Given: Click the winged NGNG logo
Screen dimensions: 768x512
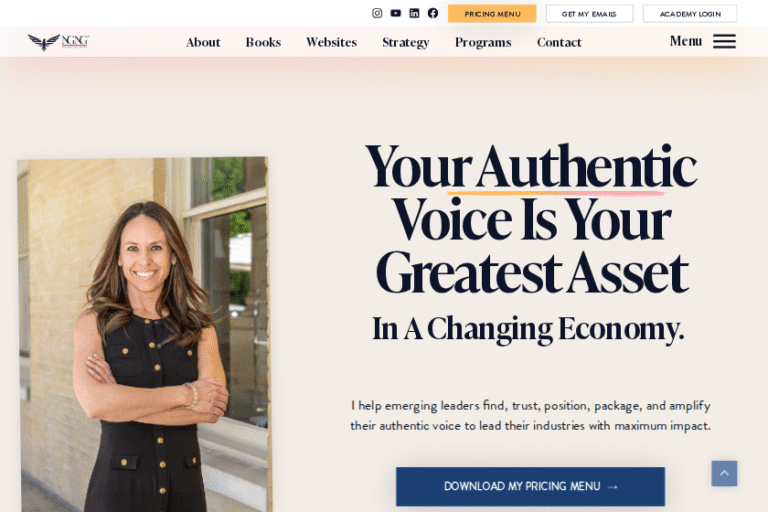Looking at the screenshot, I should point(58,42).
